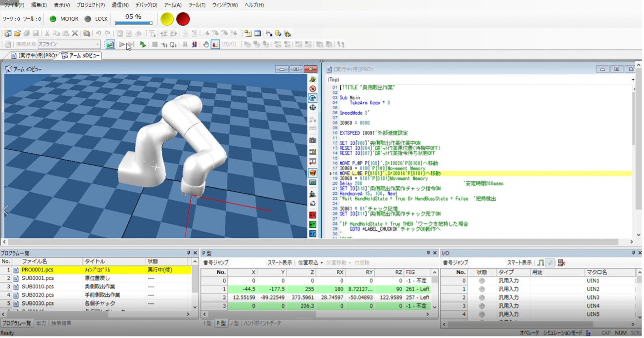Click the open folder icon in toolbar

click(x=17, y=33)
